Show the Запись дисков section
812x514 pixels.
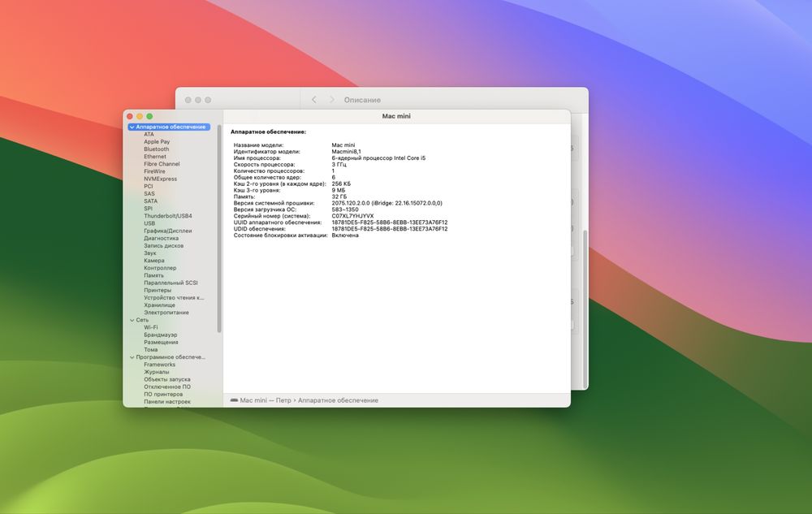pos(164,246)
